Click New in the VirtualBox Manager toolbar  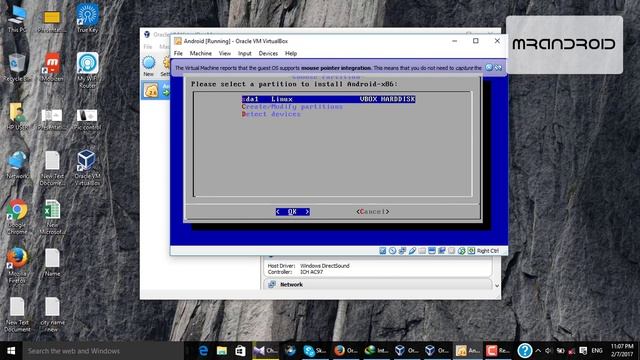149,67
